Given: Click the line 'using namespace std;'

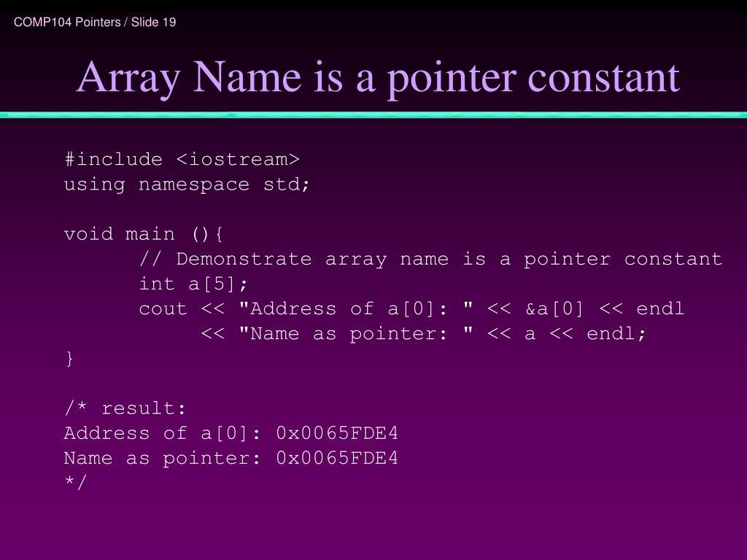Looking at the screenshot, I should coord(187,184).
